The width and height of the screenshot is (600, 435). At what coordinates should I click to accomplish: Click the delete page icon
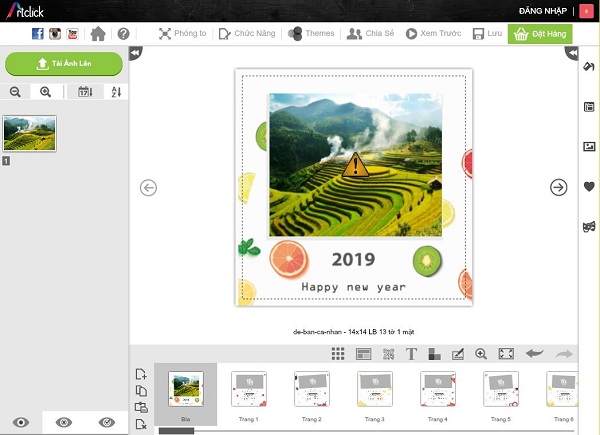click(141, 424)
